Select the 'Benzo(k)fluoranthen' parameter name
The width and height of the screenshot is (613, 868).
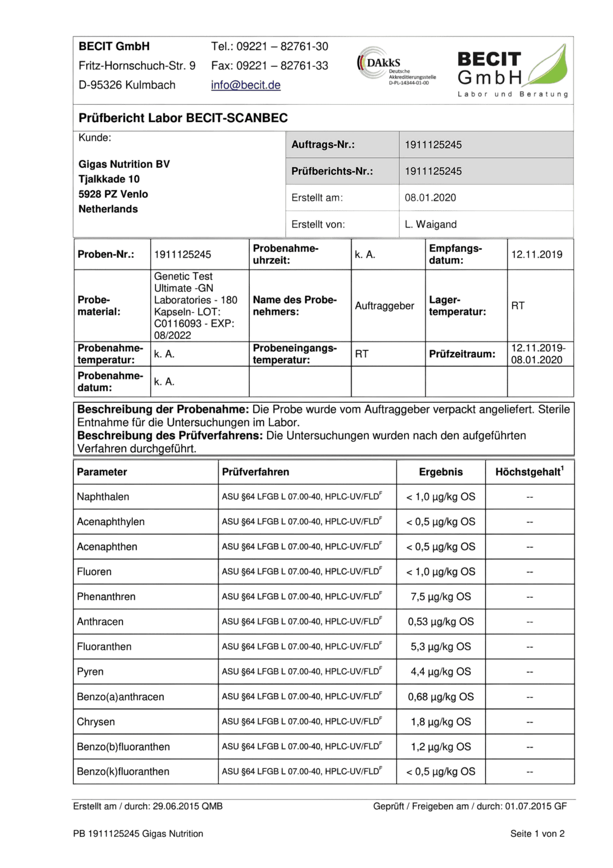click(x=123, y=771)
